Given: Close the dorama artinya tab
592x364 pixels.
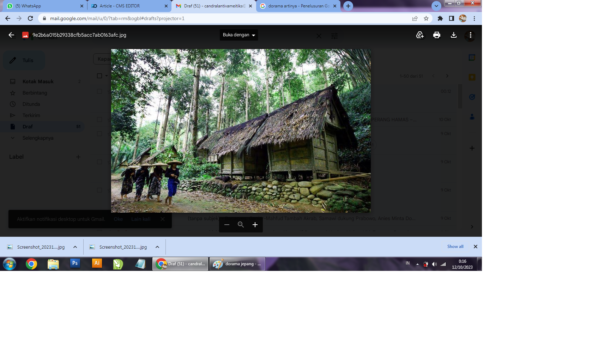Looking at the screenshot, I should (335, 6).
